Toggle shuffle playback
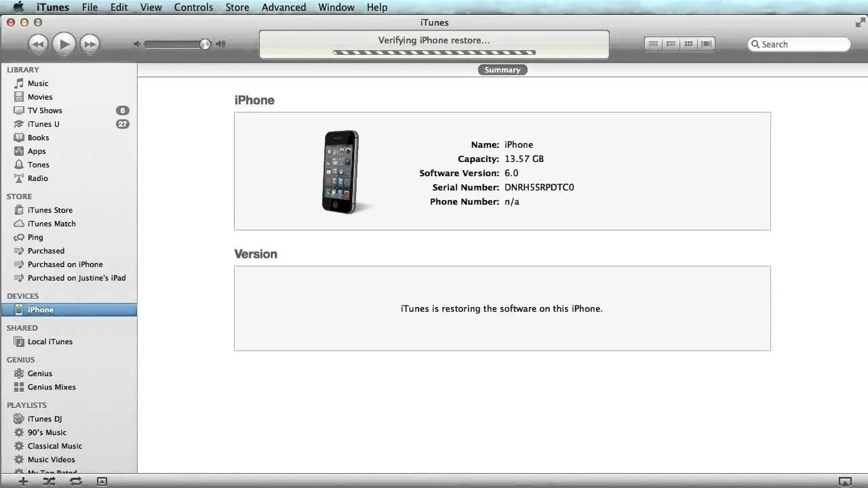This screenshot has height=488, width=868. coord(50,481)
